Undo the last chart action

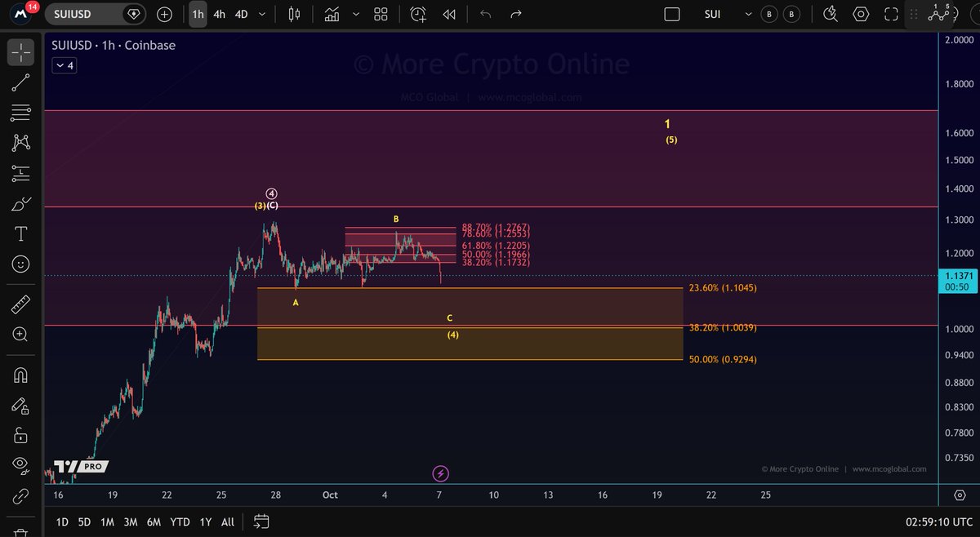pyautogui.click(x=485, y=14)
